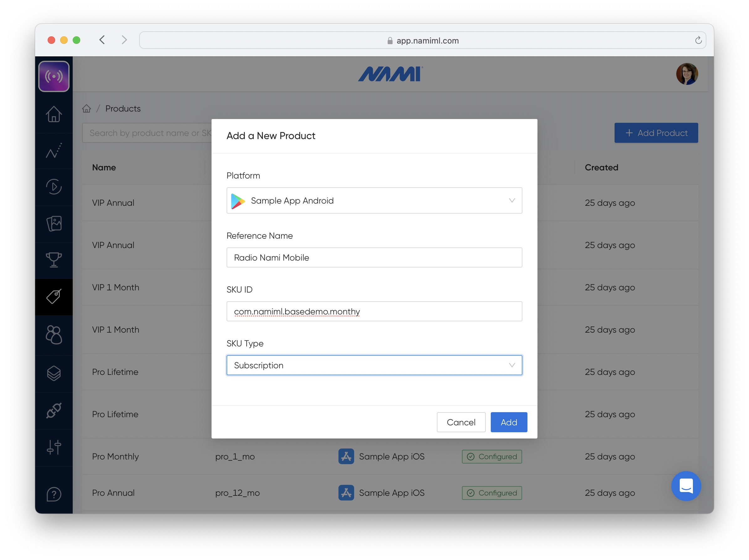
Task: Open the integrations plug sidebar icon
Action: pos(54,410)
